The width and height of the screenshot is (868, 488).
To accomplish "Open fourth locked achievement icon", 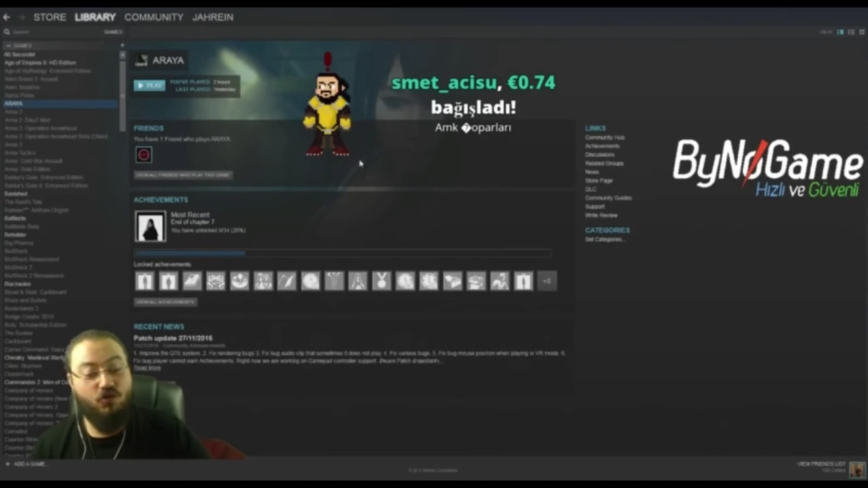I will point(216,281).
